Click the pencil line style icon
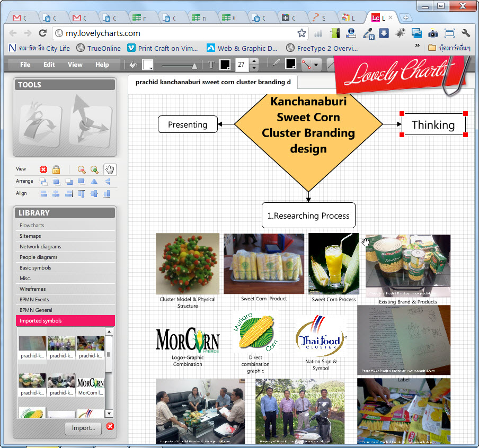The width and height of the screenshot is (479, 448). coord(276,63)
